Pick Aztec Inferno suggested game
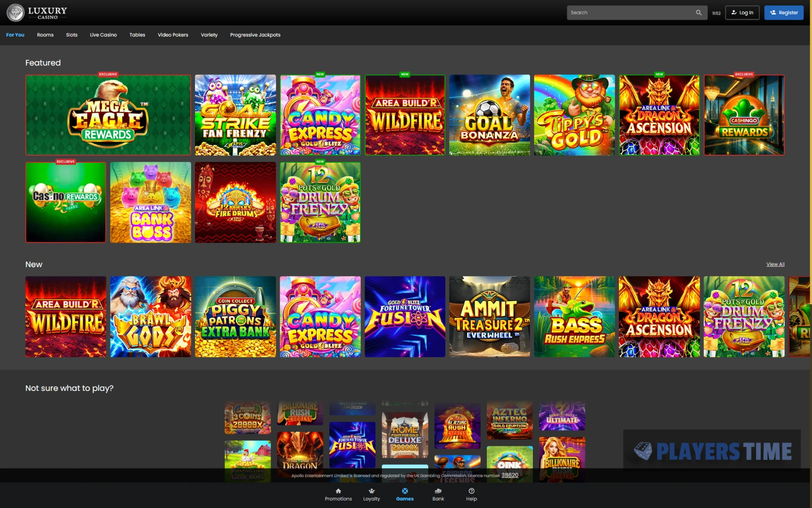 tap(510, 420)
